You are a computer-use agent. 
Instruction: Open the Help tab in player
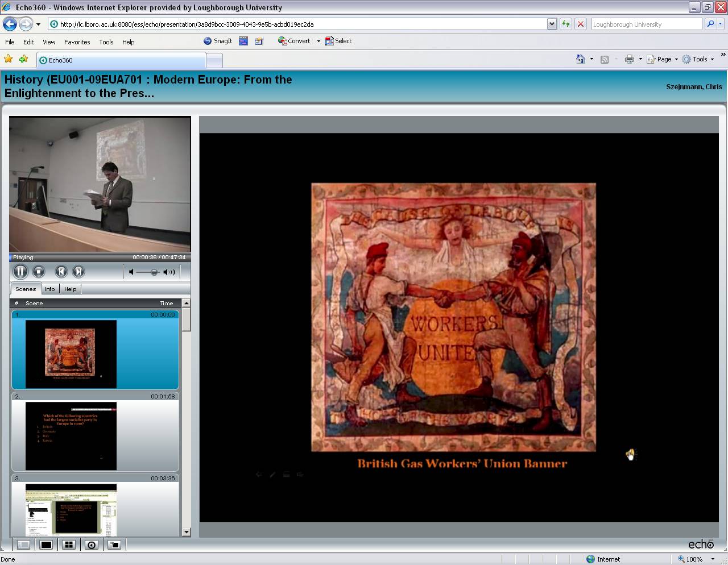click(x=70, y=289)
